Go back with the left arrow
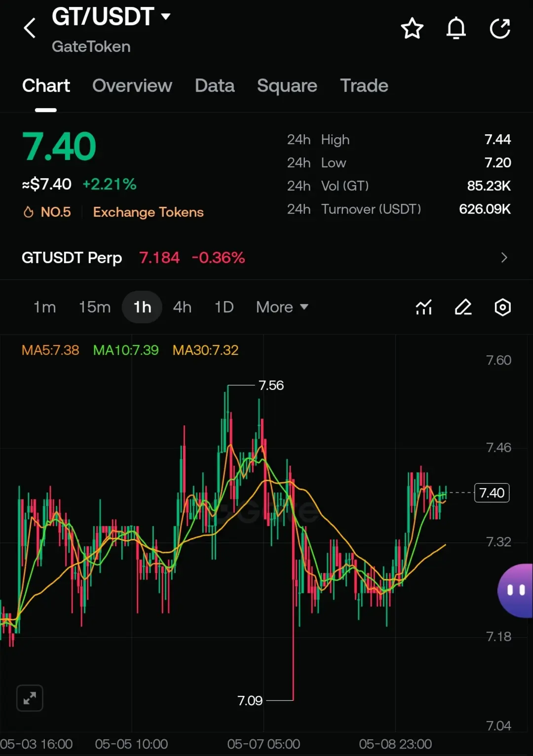The image size is (533, 756). 30,28
